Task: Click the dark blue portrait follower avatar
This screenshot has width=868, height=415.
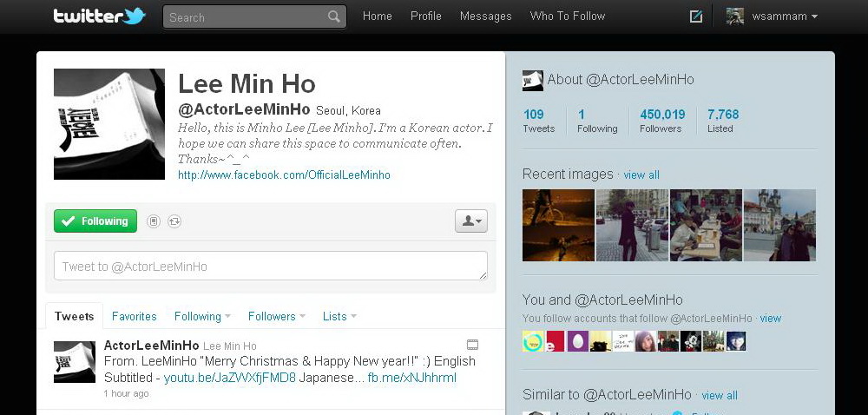Action: 736,341
